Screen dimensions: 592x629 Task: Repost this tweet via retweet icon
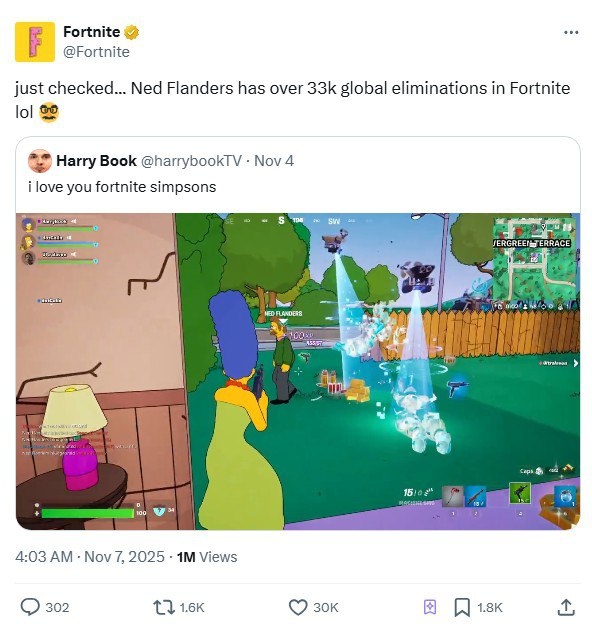pyautogui.click(x=164, y=607)
